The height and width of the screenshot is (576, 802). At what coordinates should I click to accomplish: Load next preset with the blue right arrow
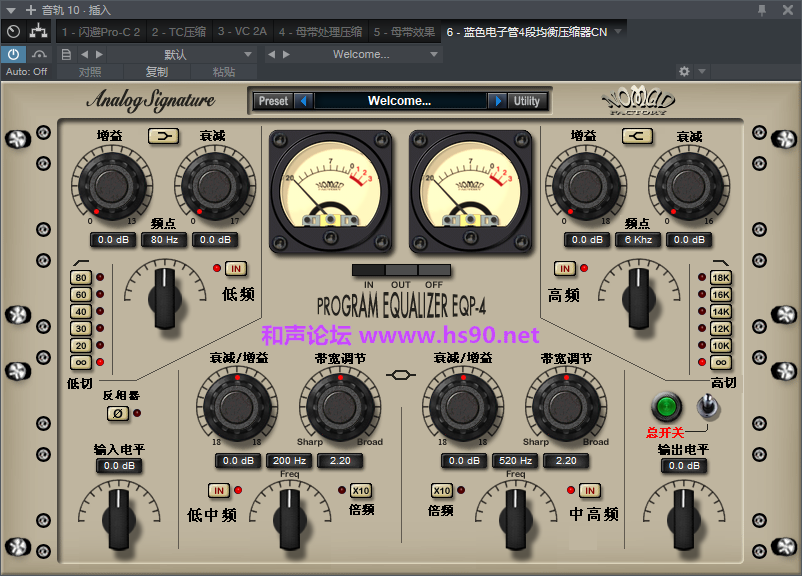click(498, 101)
